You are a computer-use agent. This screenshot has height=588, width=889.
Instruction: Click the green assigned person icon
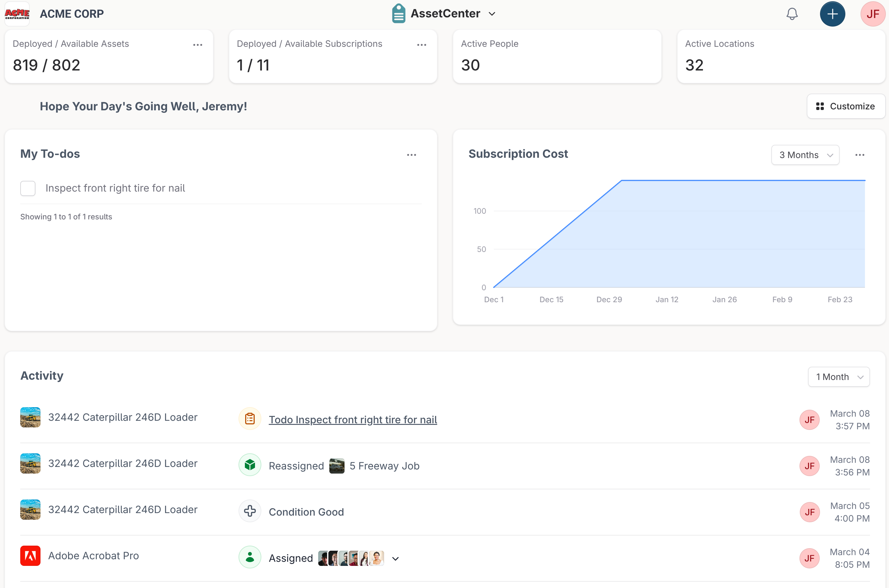(250, 557)
